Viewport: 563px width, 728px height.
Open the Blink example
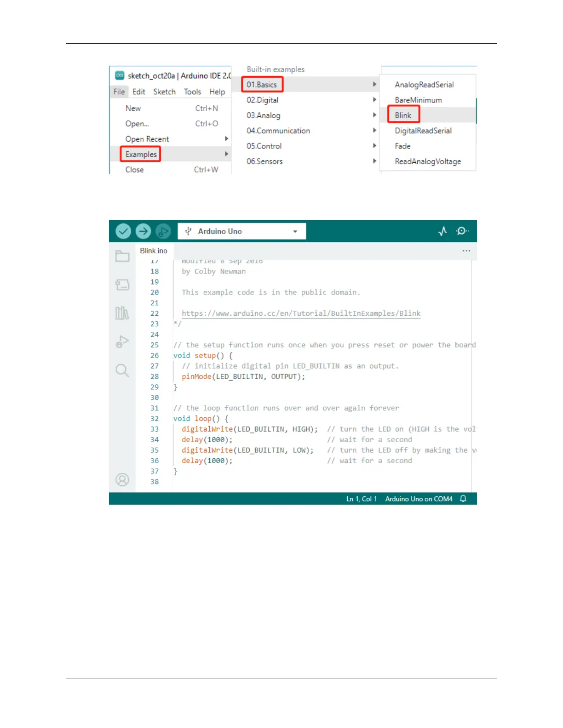click(x=428, y=115)
